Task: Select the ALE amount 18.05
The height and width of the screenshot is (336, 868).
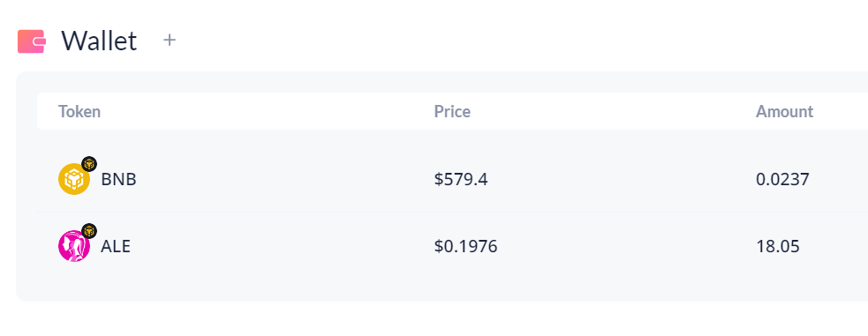Action: pos(778,246)
